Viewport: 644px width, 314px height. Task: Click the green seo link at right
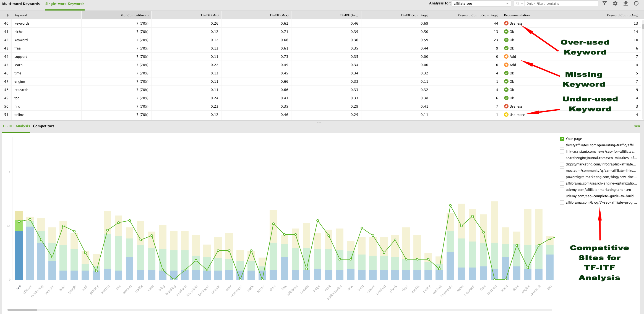click(x=637, y=126)
